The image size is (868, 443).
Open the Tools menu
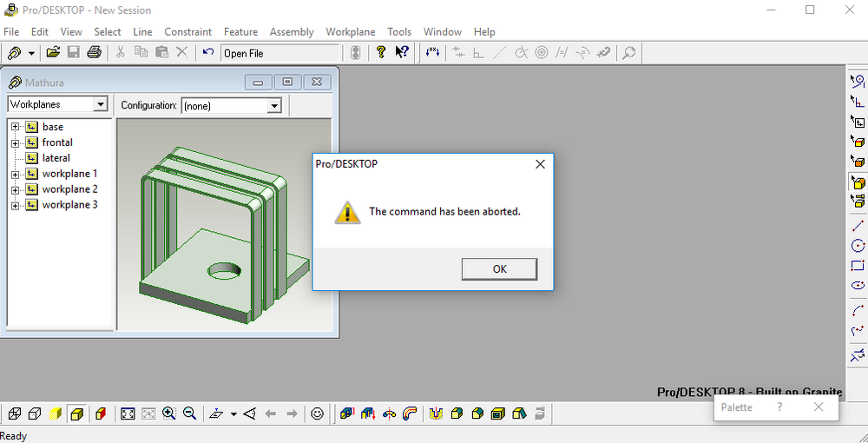[399, 31]
